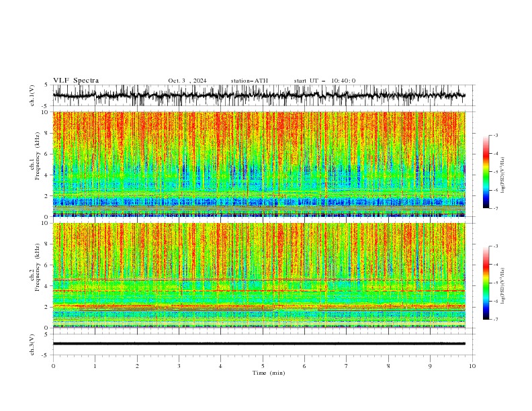Screen dimensions: 532x411
Task: Click time axis tick label '7'
Action: [347, 366]
